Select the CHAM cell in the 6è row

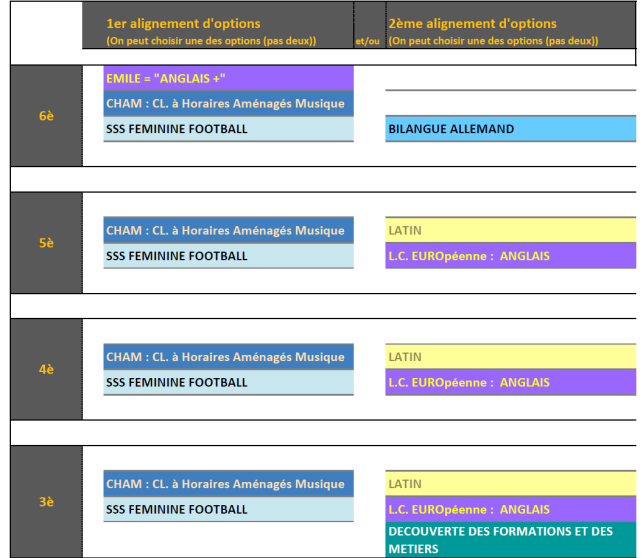228,104
